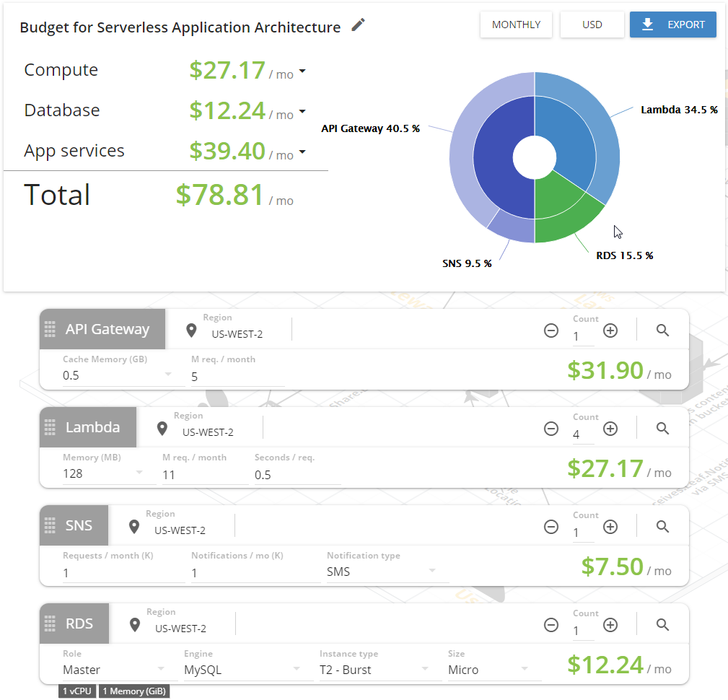
Task: Grab the SNS grid handle
Action: 50,525
